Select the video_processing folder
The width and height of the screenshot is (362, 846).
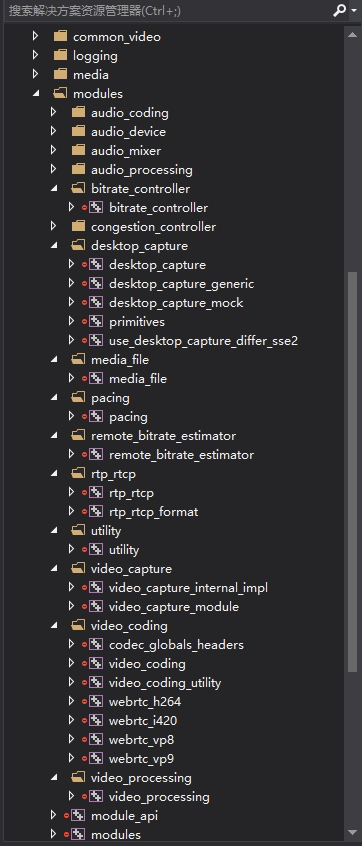(x=141, y=777)
